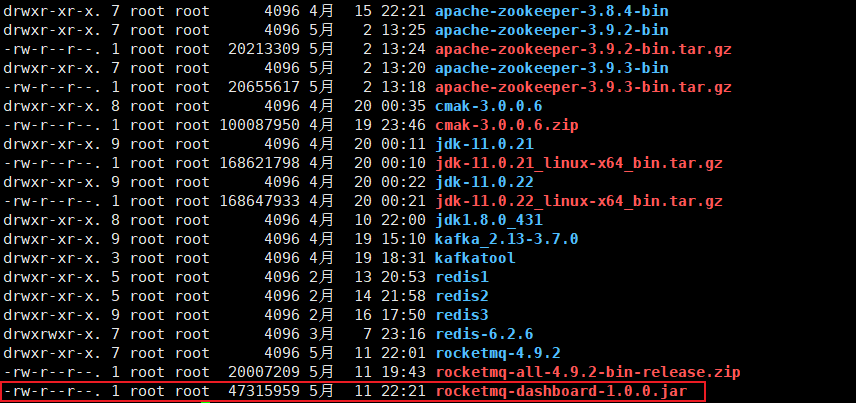Click the timestamp 21:58 of redis2
This screenshot has height=403, width=856.
(403, 296)
